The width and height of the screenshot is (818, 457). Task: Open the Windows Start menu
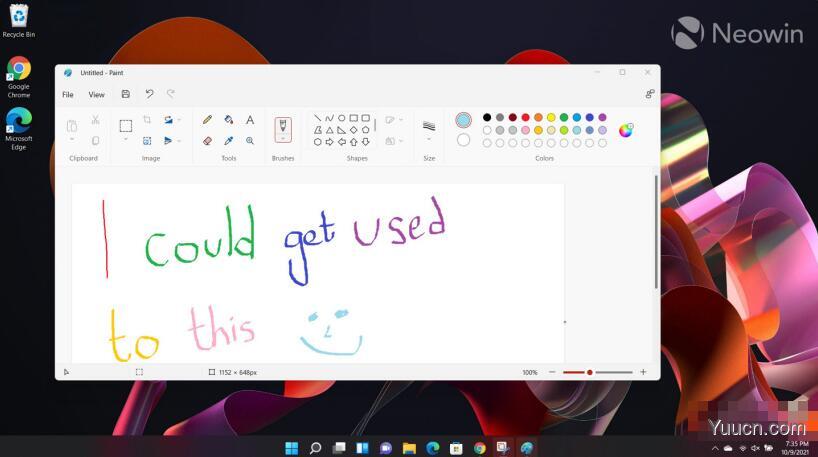pos(292,448)
